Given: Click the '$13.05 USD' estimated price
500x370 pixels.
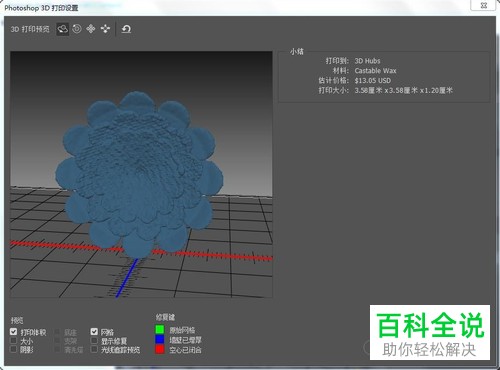Looking at the screenshot, I should [x=373, y=81].
